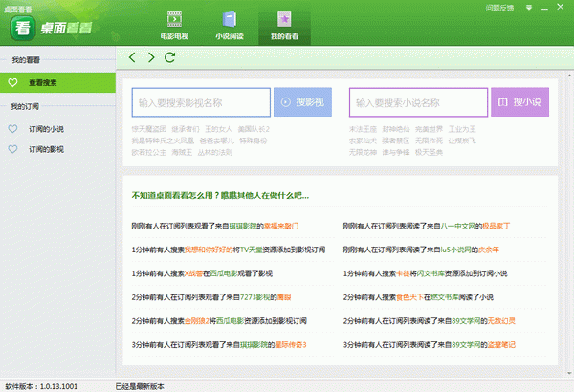574x392 pixels.
Task: Click the 我的订阅 sidebar heading
Action: (25, 106)
